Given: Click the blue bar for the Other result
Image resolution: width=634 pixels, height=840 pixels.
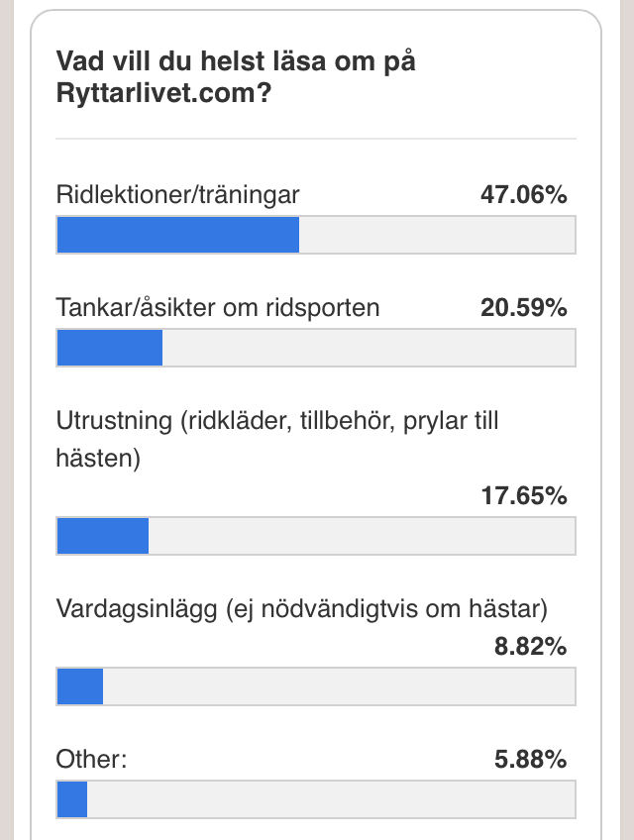Looking at the screenshot, I should [72, 799].
